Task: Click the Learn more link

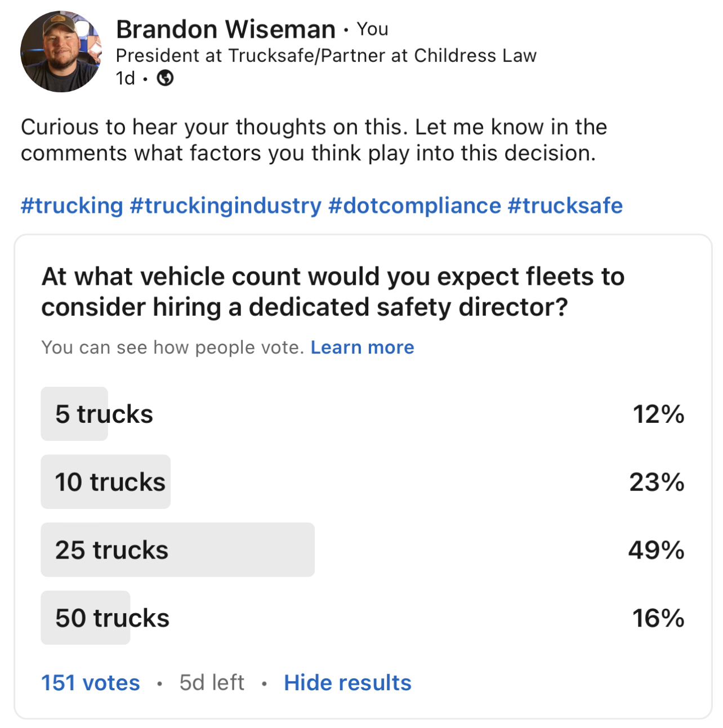Action: coord(362,347)
